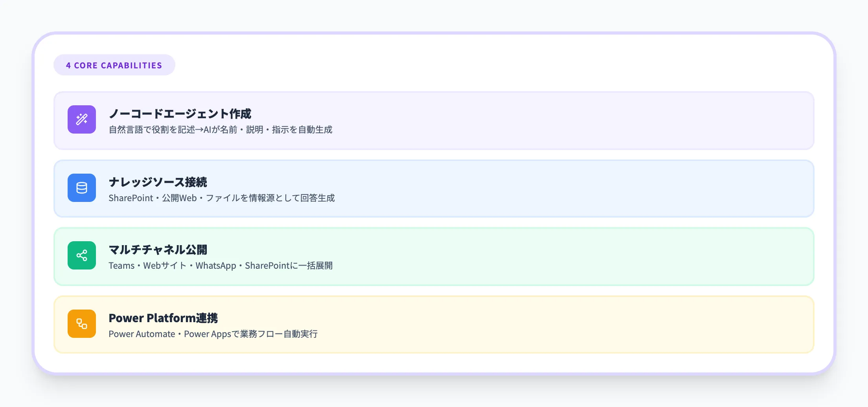This screenshot has width=868, height=407.
Task: Click Power Apps in the yellow card
Action: pos(207,334)
